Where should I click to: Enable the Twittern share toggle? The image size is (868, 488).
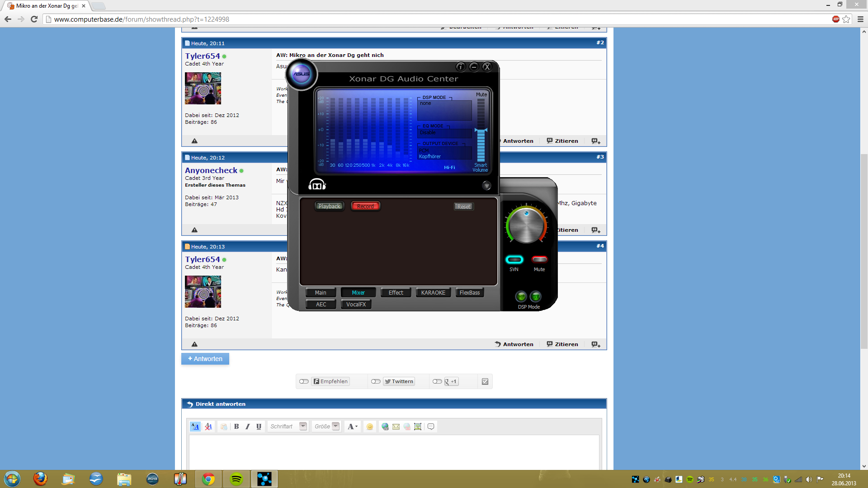(376, 381)
